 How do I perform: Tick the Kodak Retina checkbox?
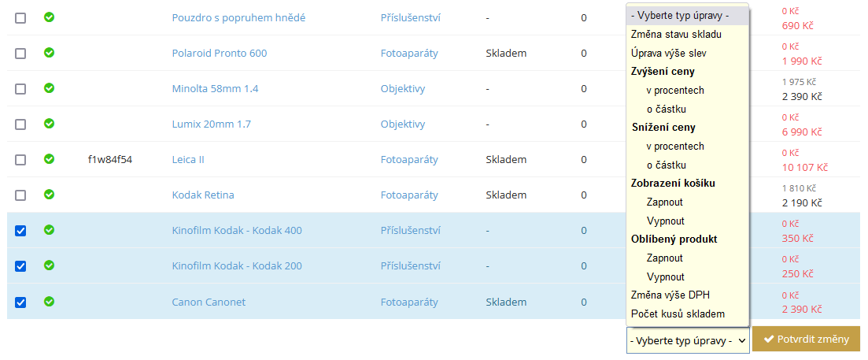(20, 195)
